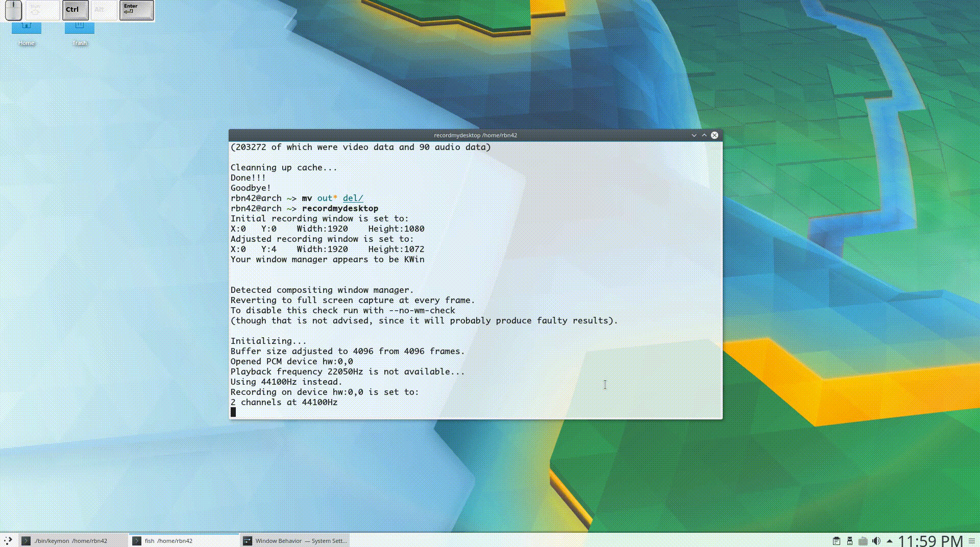Click the clipboard tray icon

coord(837,541)
